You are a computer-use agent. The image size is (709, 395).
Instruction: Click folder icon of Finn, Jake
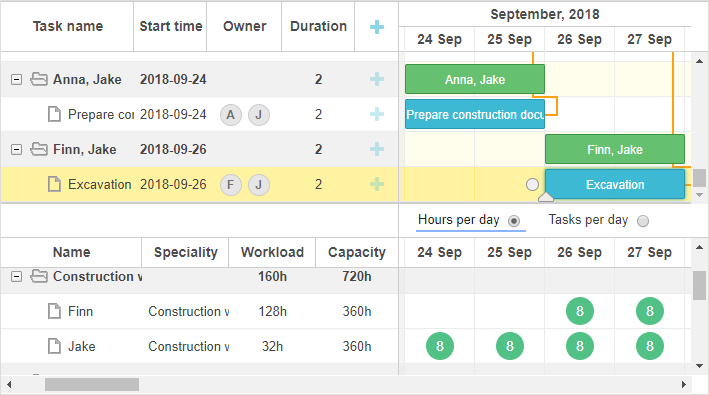click(39, 149)
